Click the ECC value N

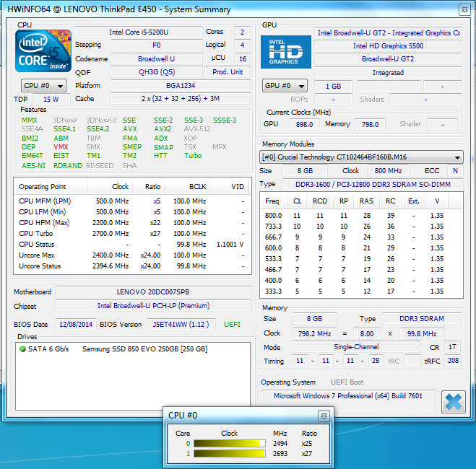tap(455, 171)
